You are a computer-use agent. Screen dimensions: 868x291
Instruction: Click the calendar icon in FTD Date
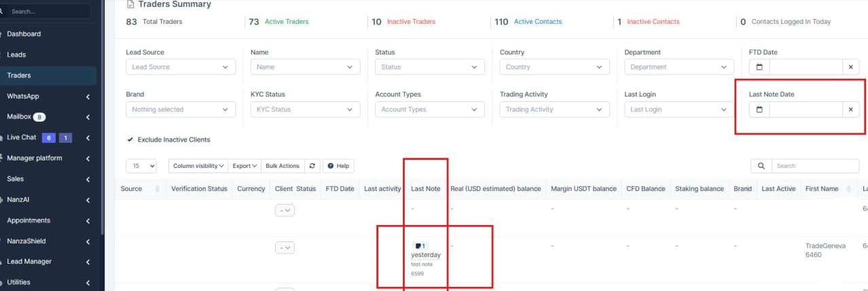point(759,67)
